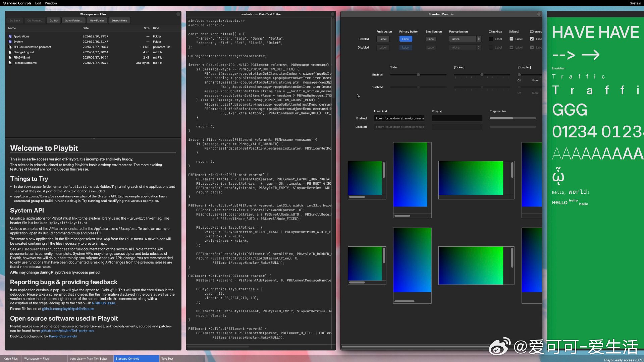Viewport: 644px width, 362px height.
Task: Sort files by the Date column header
Action: pyautogui.click(x=86, y=28)
